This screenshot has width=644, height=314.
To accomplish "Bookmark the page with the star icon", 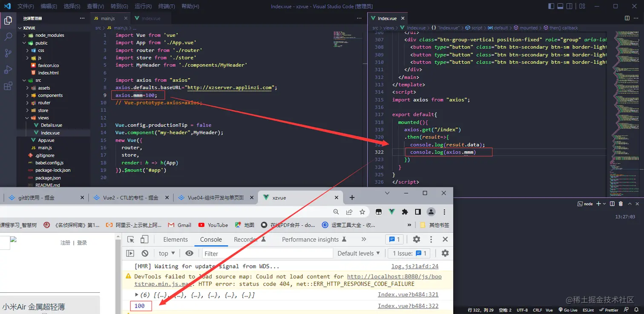I will (362, 212).
